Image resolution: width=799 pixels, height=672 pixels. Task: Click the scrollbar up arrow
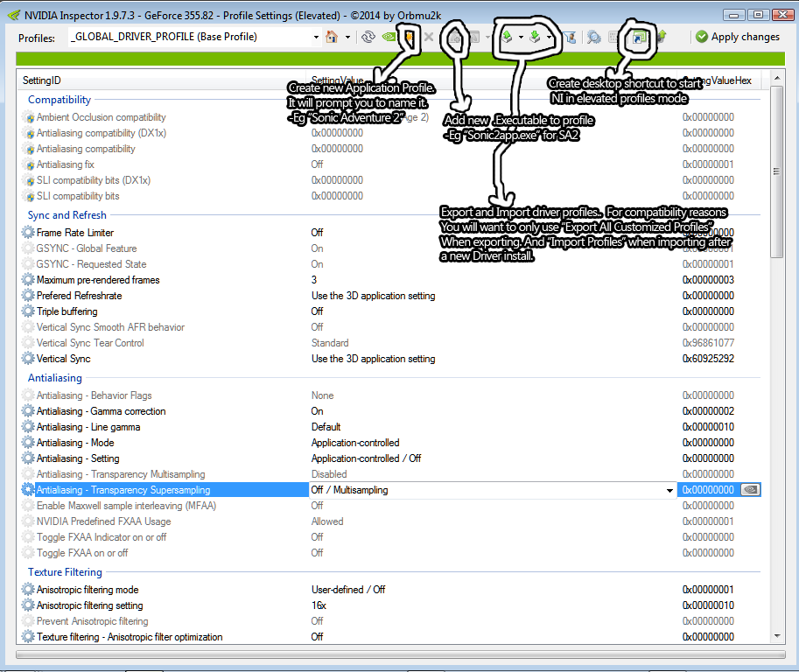point(776,78)
